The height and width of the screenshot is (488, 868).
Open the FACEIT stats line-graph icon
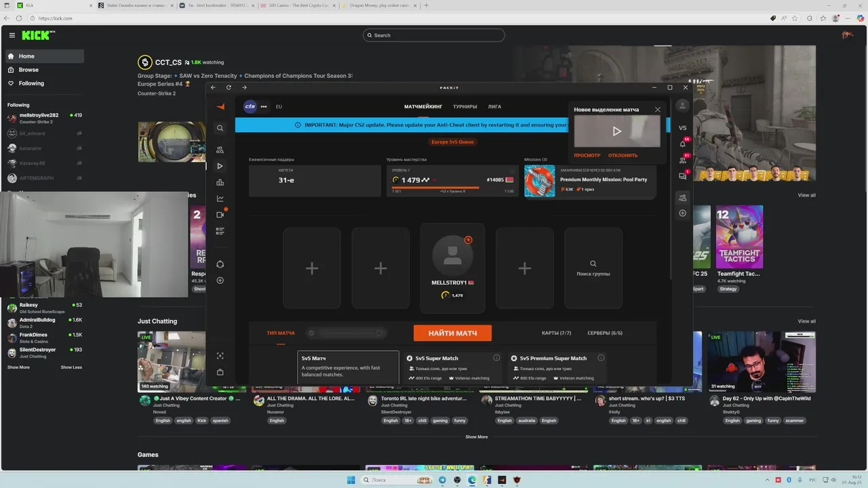point(220,199)
